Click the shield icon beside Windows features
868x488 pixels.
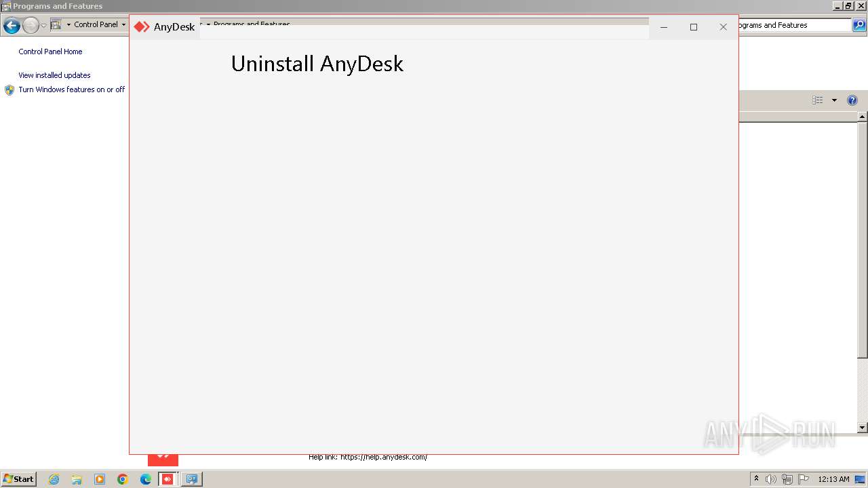point(9,90)
